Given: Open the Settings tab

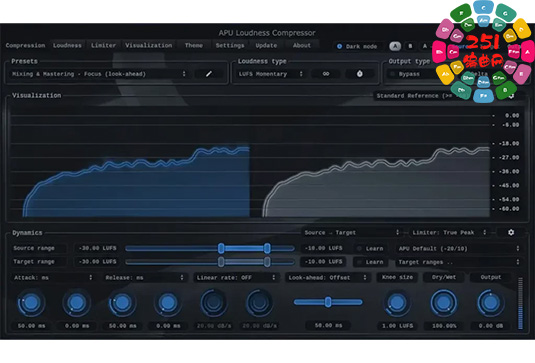Looking at the screenshot, I should coord(230,45).
